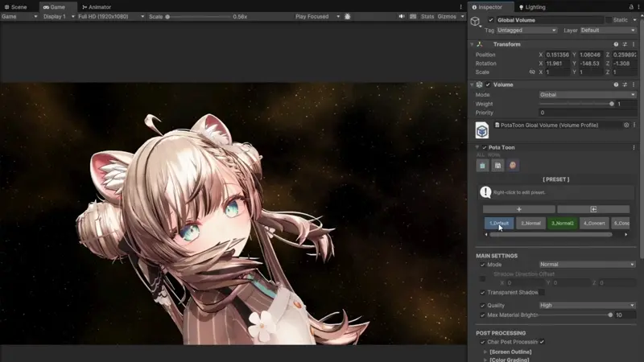The width and height of the screenshot is (644, 362).
Task: Open Game view more options menu
Action: (460, 7)
